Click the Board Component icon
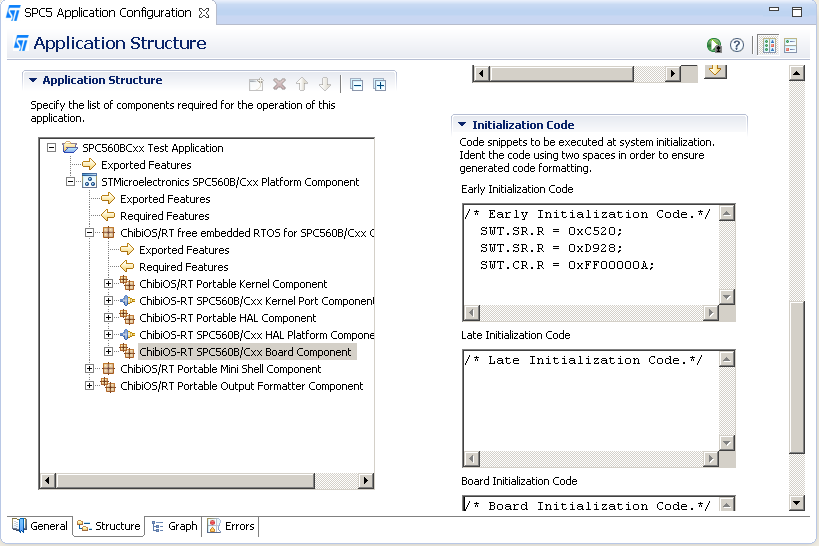This screenshot has height=546, width=819. click(127, 351)
